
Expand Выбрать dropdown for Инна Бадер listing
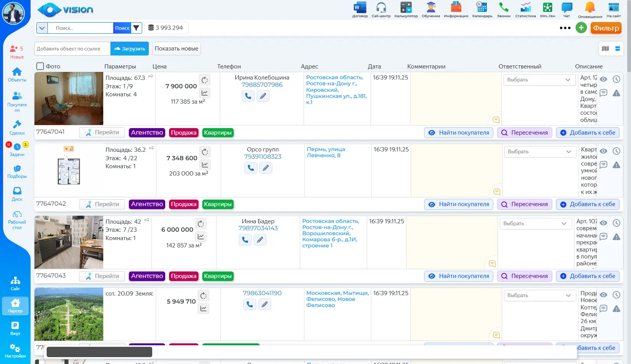(535, 224)
